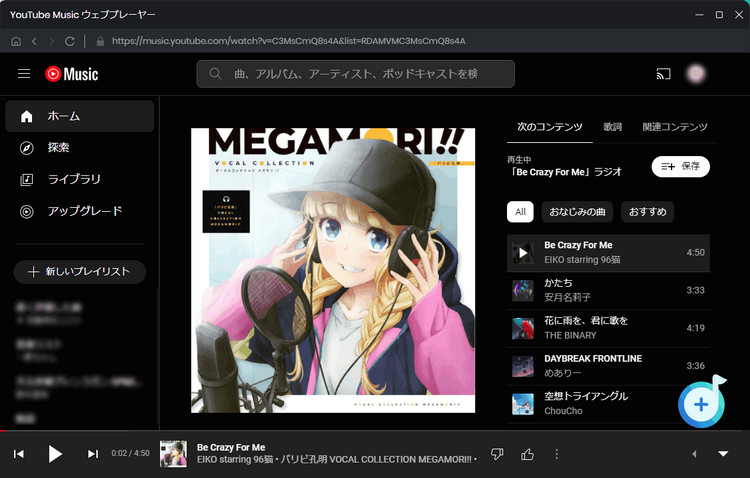
Task: Click the URL address bar
Action: 288,41
